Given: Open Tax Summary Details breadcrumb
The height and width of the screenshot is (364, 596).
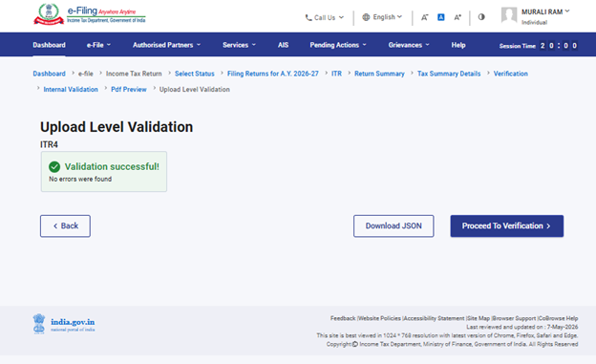Looking at the screenshot, I should tap(449, 74).
